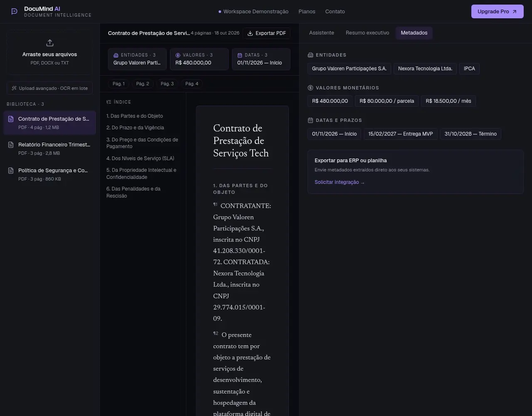Click the Relatório Financeiro file icon
The image size is (532, 416).
11,145
